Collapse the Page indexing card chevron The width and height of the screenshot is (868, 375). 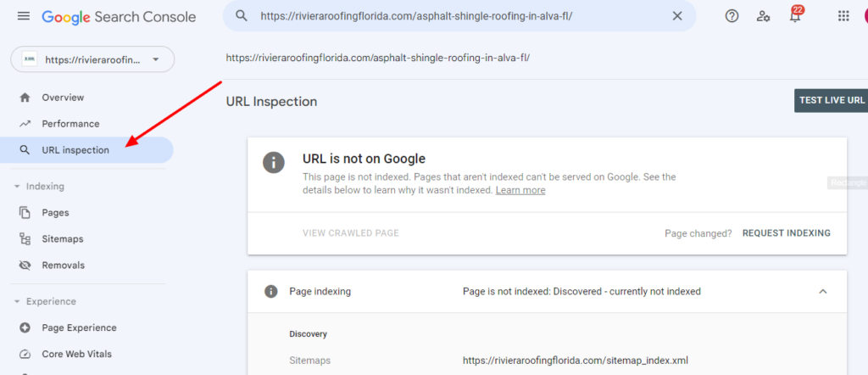click(823, 291)
